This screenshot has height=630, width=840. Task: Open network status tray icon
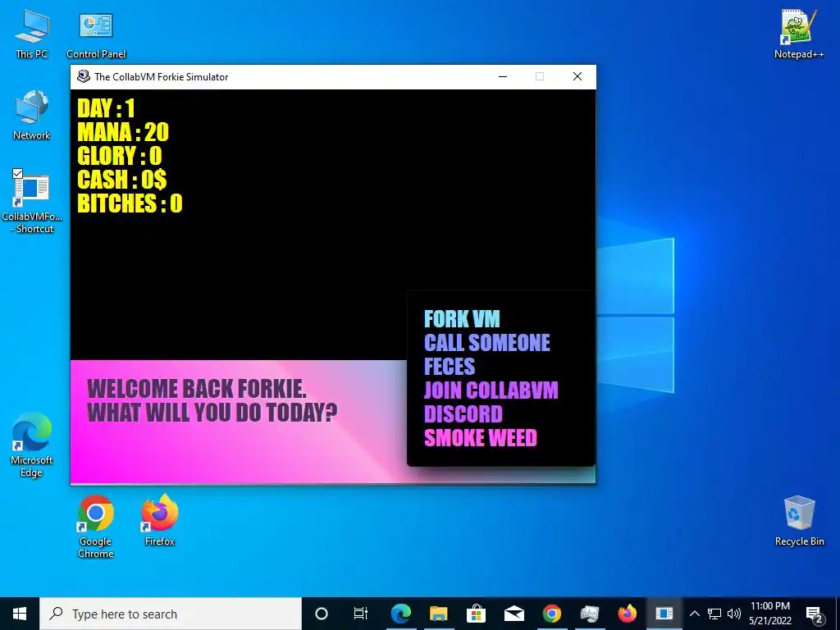pos(714,614)
